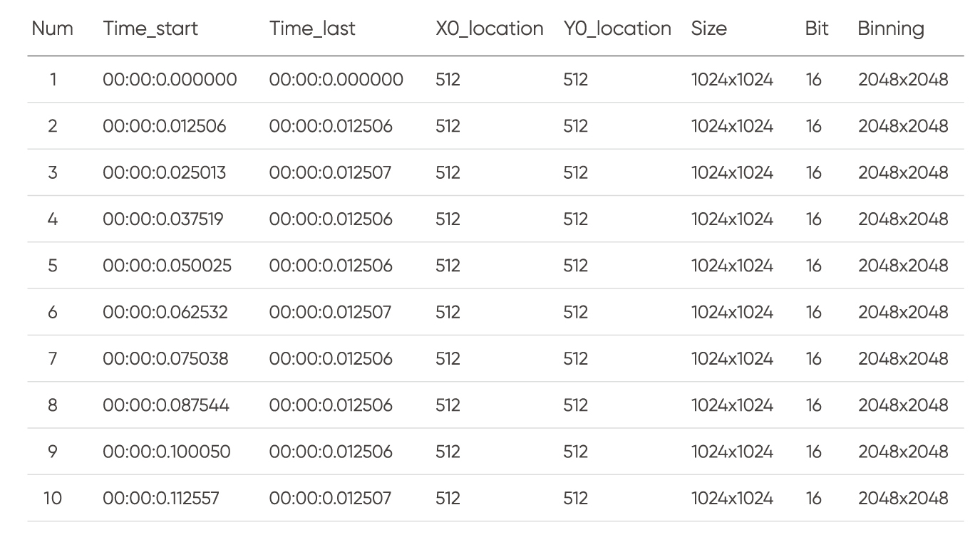Image resolution: width=980 pixels, height=547 pixels.
Task: Click the Time_last cell in row 10
Action: click(x=330, y=498)
